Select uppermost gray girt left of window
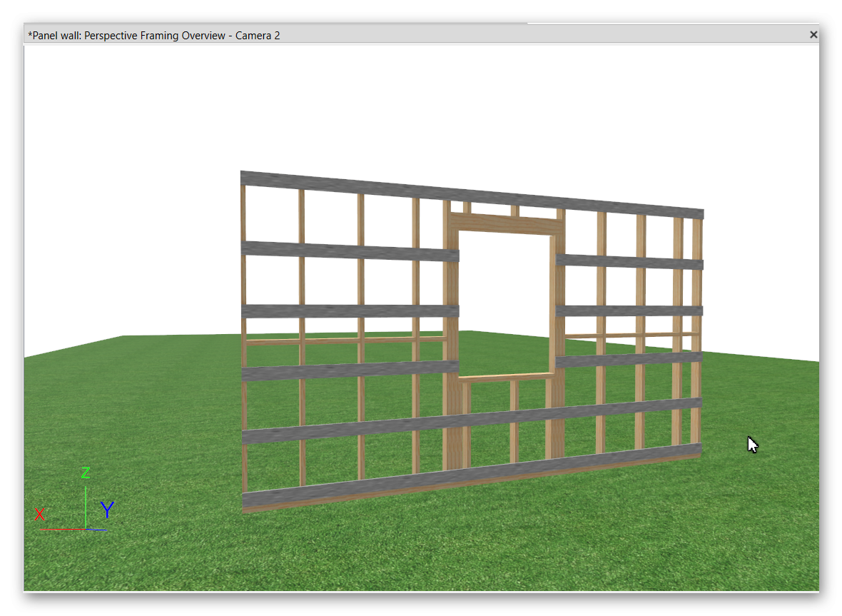Viewport: 842px width, 616px height. (350, 251)
